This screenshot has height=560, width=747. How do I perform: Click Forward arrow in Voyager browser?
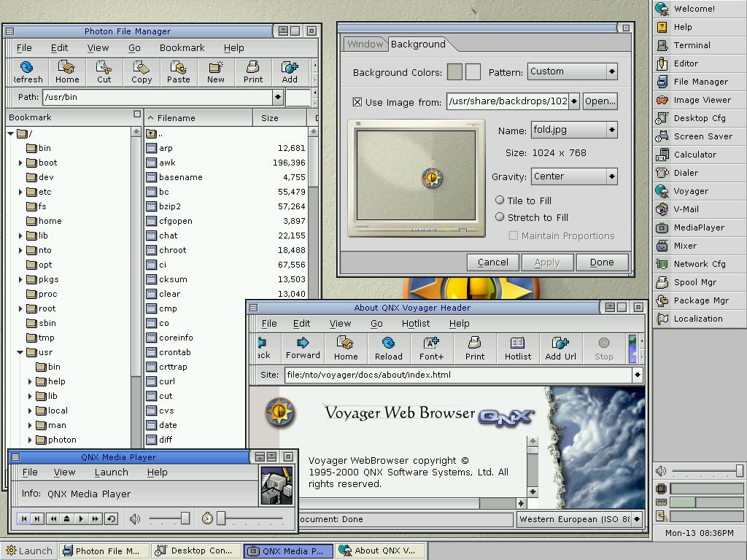pos(303,349)
